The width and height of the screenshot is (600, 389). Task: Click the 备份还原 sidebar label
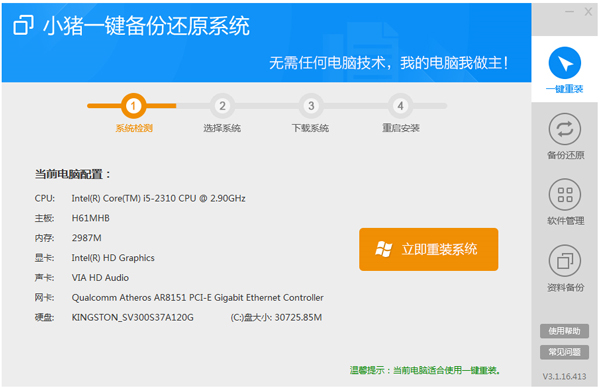[566, 155]
